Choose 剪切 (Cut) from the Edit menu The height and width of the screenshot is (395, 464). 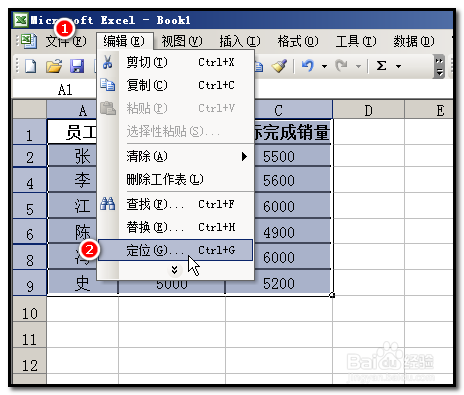(x=175, y=62)
